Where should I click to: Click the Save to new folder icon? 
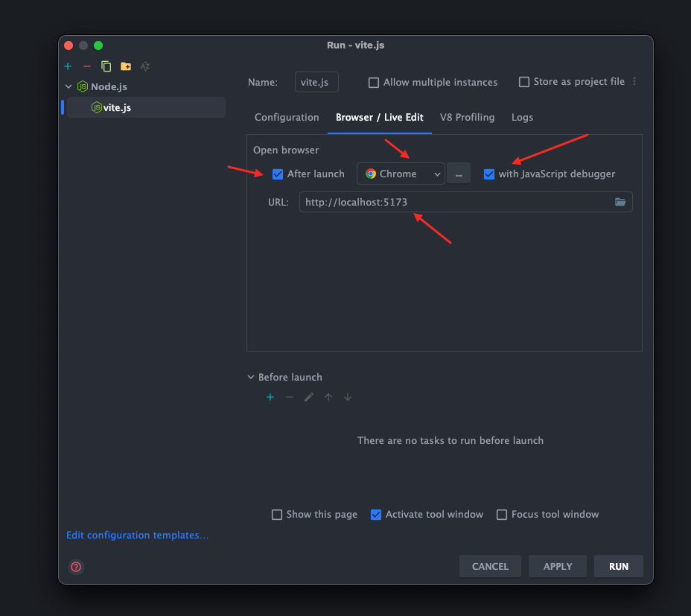pyautogui.click(x=126, y=66)
